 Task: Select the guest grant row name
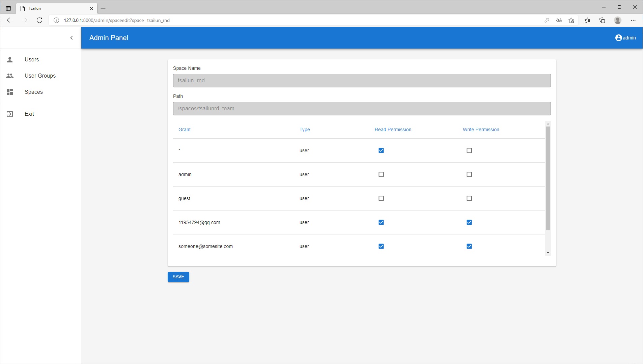point(184,198)
